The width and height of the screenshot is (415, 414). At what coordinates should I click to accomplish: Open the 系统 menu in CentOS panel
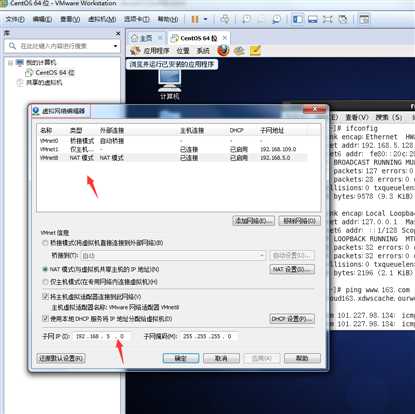pos(203,51)
